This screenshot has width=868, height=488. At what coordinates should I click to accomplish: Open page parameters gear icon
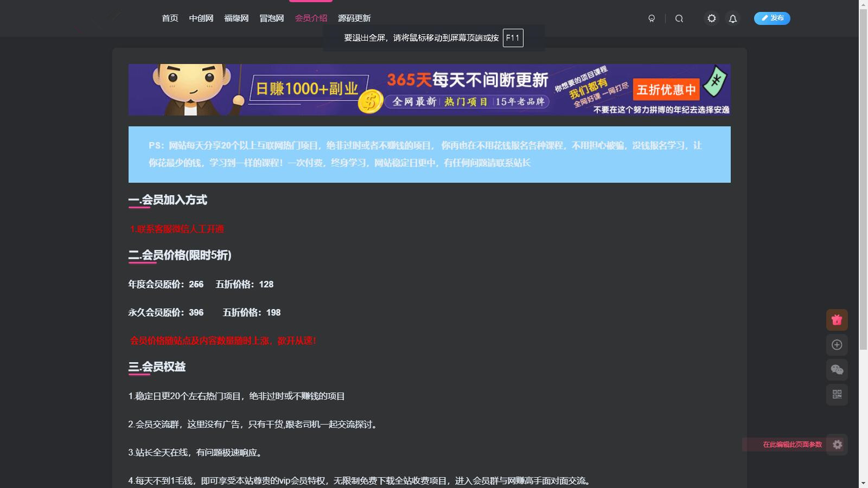[837, 445]
